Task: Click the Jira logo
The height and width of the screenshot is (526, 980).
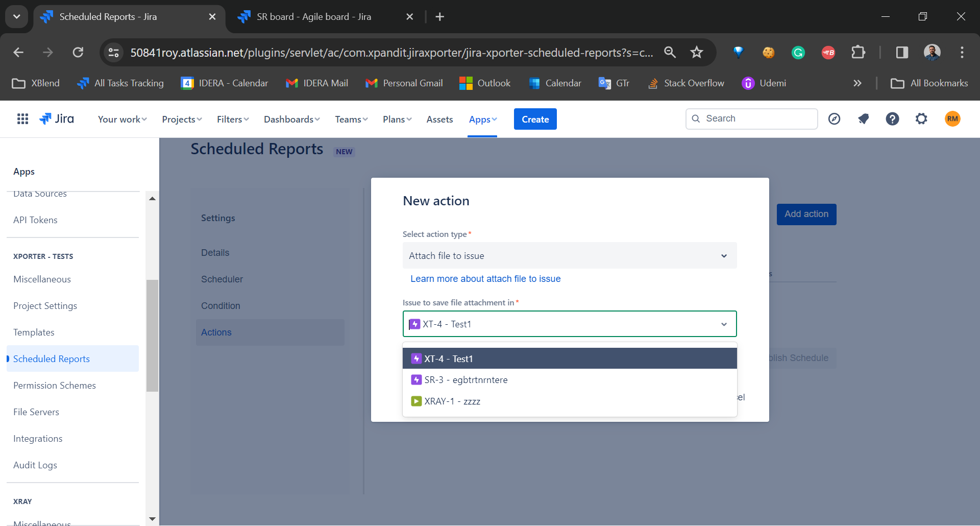Action: 56,118
